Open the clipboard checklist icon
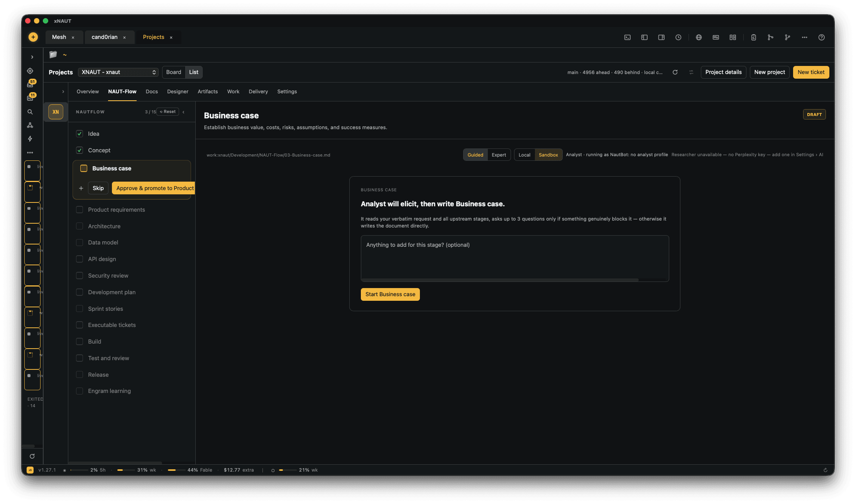This screenshot has width=856, height=504. (753, 37)
